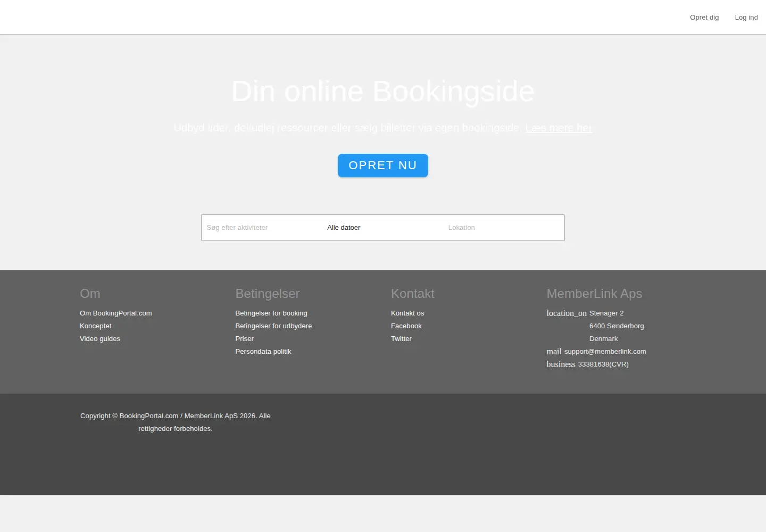The height and width of the screenshot is (532, 766).
Task: Open Video guides in the footer
Action: (100, 339)
